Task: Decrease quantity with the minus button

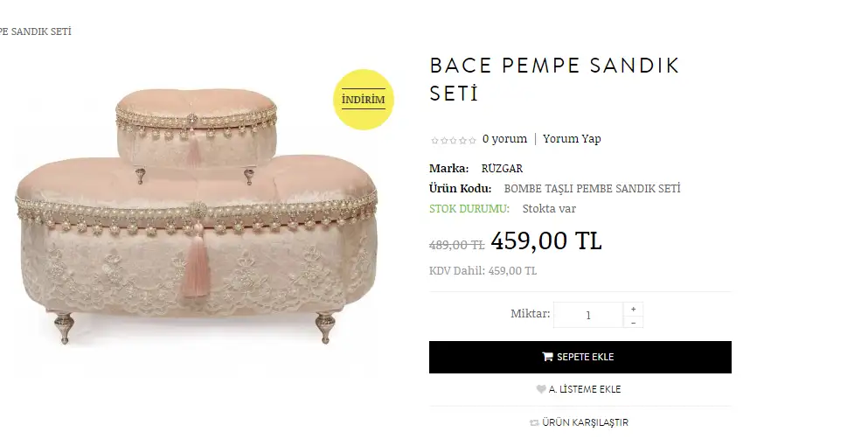Action: (633, 322)
